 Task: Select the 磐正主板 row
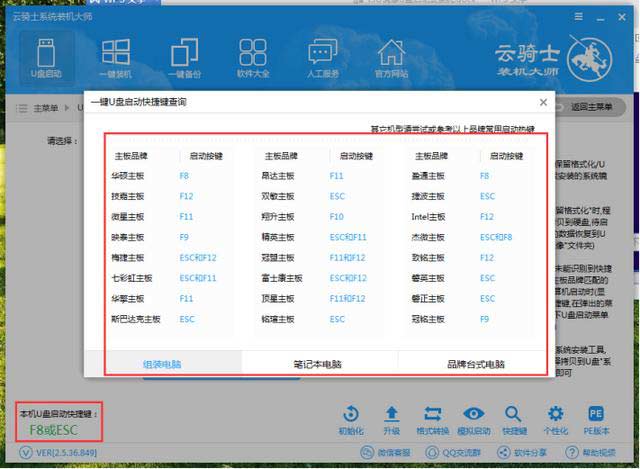(471, 299)
